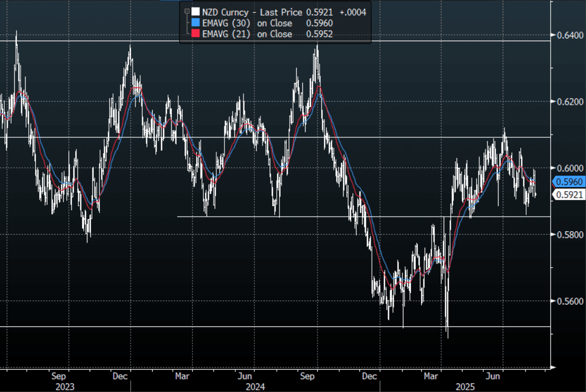Click the rightmost Jun month label
Screen dimensions: 586x392
pos(494,375)
